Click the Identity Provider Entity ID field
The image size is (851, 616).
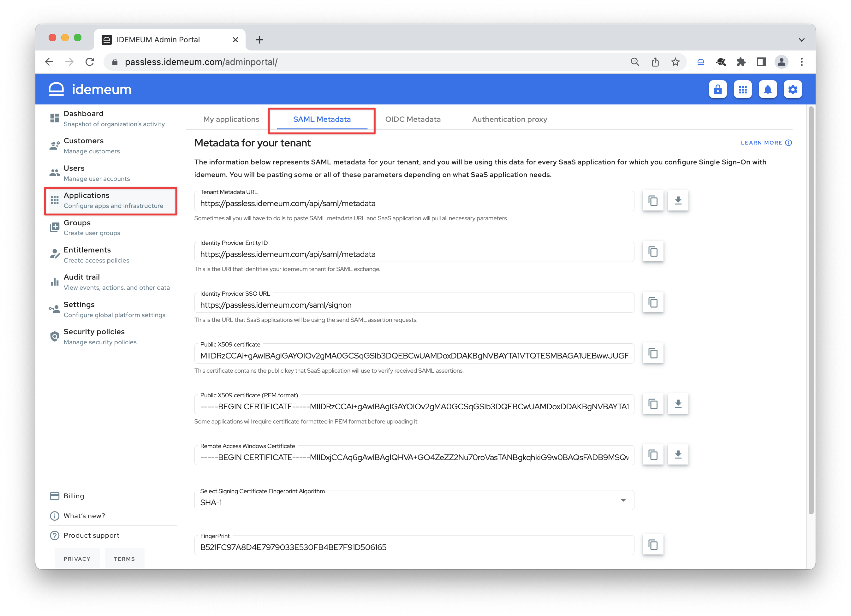pos(414,252)
